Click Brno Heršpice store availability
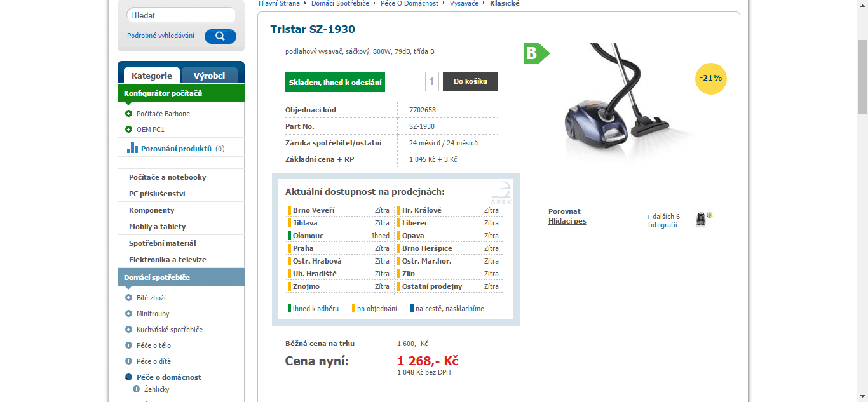Viewport: 868px width, 402px height. [449, 248]
